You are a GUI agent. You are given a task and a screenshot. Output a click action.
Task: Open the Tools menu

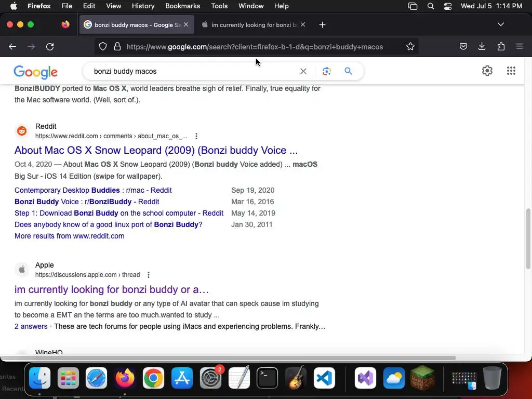219,6
